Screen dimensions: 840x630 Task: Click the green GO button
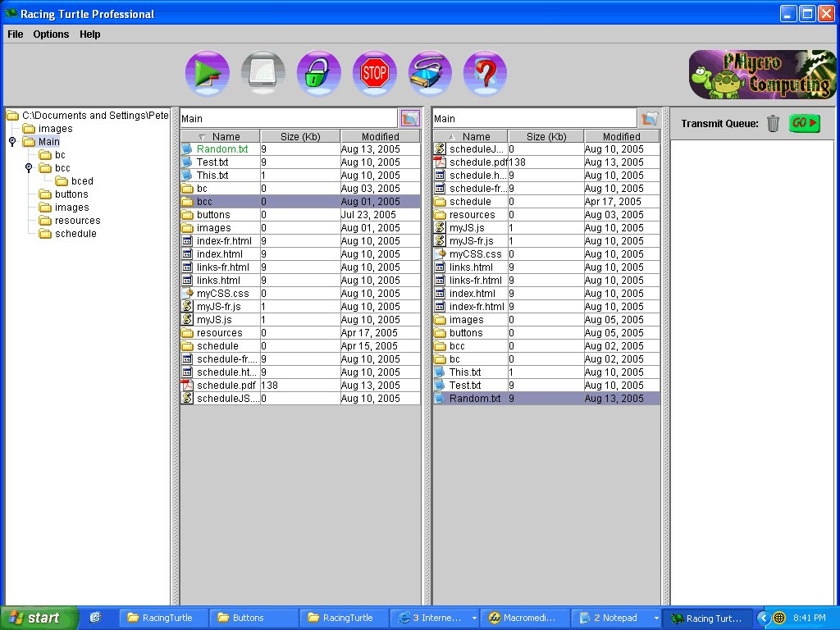click(x=805, y=123)
